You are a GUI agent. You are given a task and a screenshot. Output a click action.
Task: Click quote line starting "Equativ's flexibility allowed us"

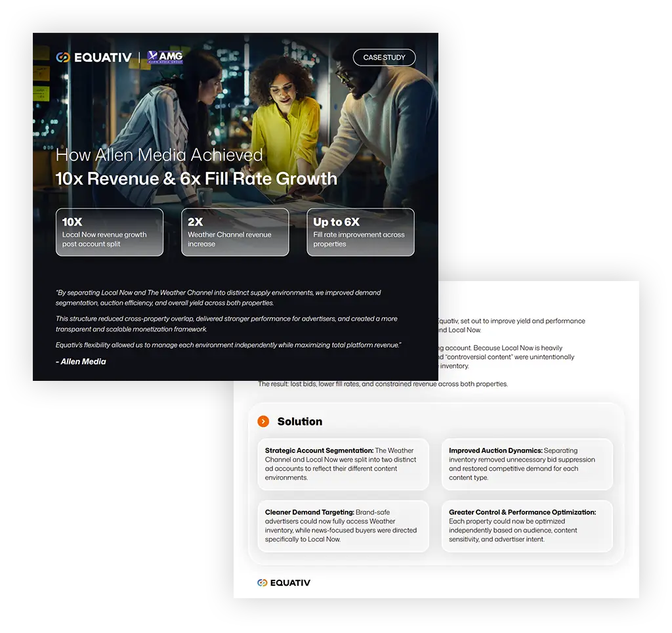pos(228,345)
